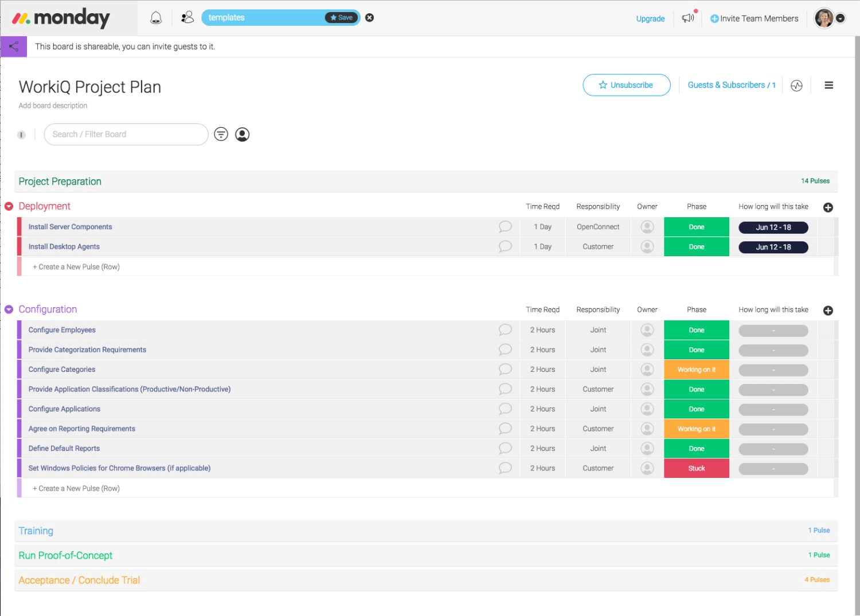Open the user avatar profile picture
The image size is (860, 616).
tap(824, 18)
